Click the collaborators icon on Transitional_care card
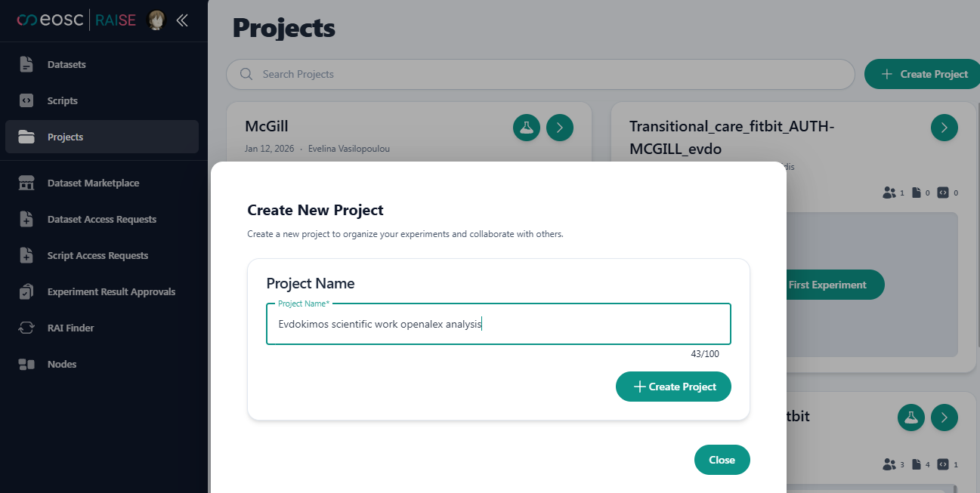The height and width of the screenshot is (493, 980). point(890,193)
